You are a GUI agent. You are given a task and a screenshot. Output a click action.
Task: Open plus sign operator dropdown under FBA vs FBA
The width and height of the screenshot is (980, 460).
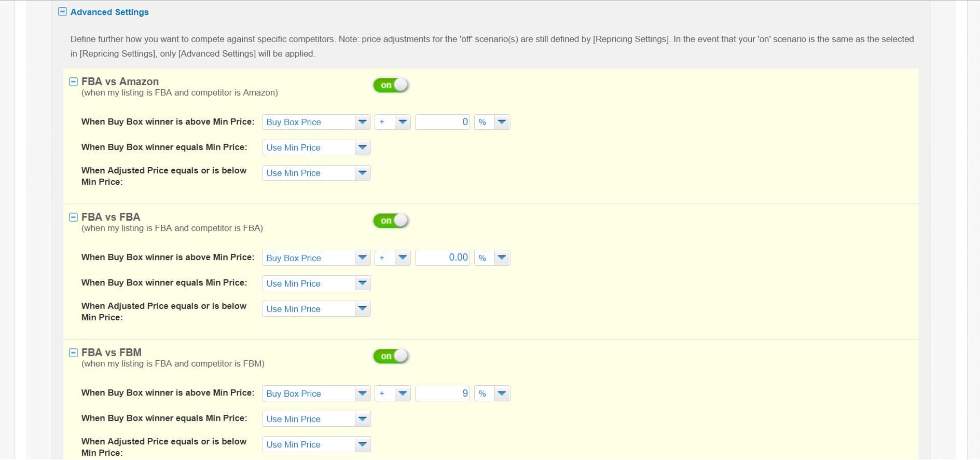click(392, 258)
